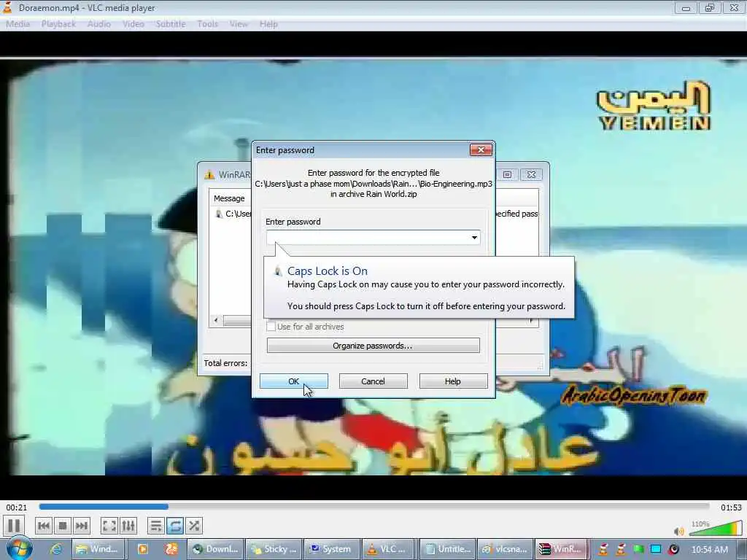Open the orange browser taskbar icon
Image resolution: width=747 pixels, height=560 pixels.
(x=171, y=549)
